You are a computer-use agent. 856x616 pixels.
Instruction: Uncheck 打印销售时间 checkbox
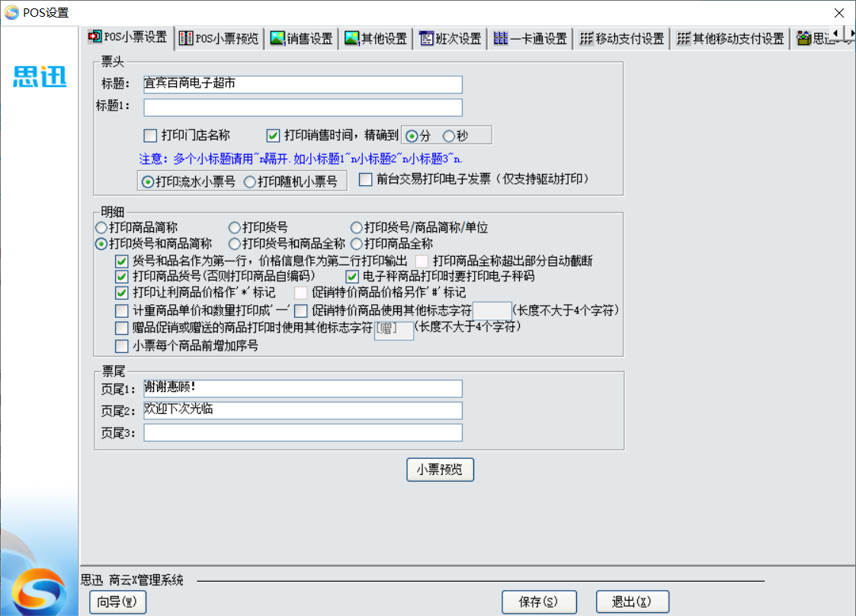pos(274,136)
